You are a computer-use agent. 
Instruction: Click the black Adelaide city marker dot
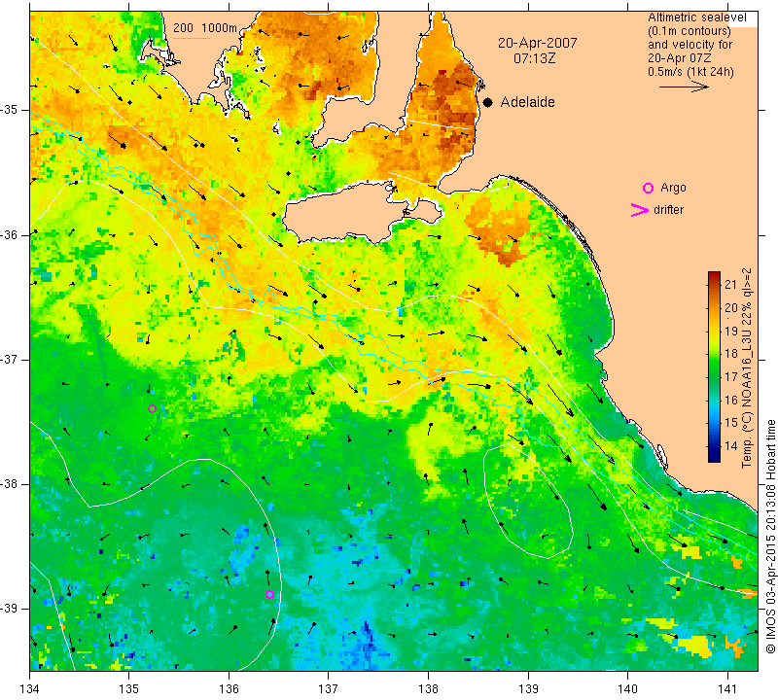488,102
